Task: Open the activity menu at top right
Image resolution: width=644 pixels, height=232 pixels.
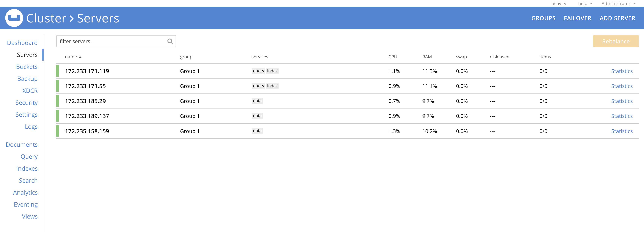Action: pyautogui.click(x=559, y=3)
